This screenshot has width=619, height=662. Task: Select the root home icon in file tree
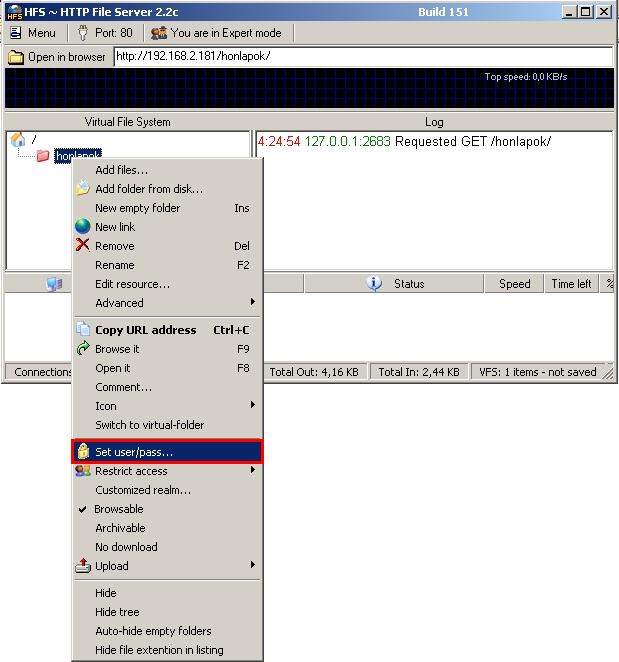point(18,139)
